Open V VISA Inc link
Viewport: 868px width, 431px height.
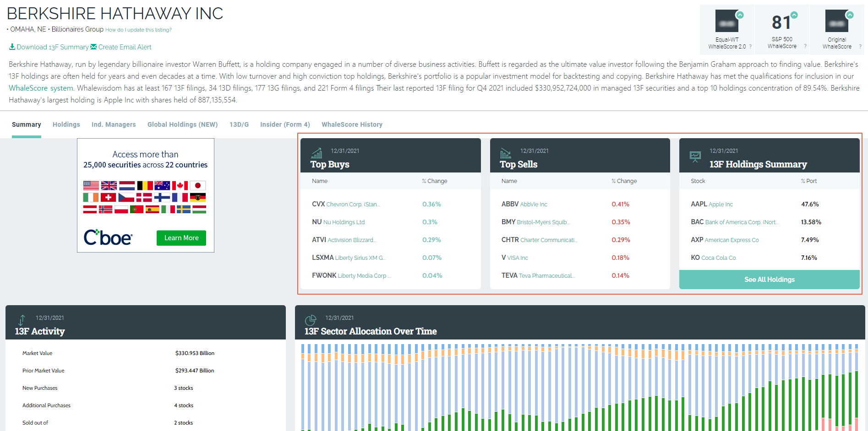click(515, 258)
